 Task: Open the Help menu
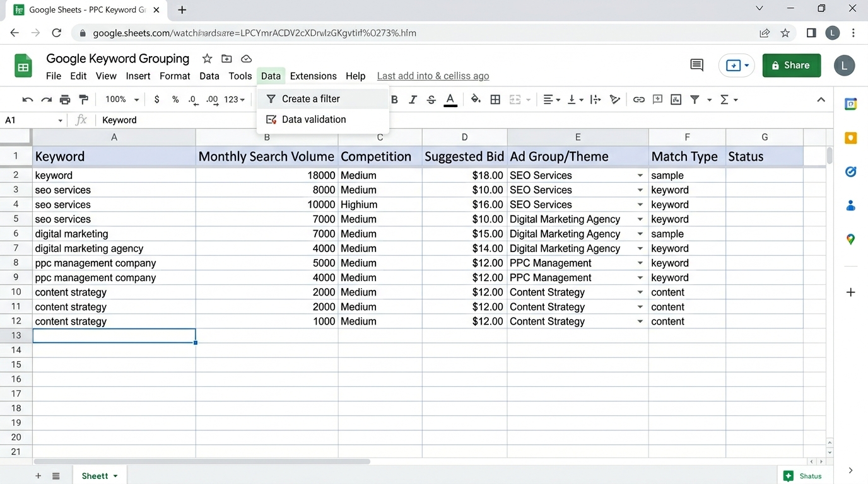click(356, 76)
